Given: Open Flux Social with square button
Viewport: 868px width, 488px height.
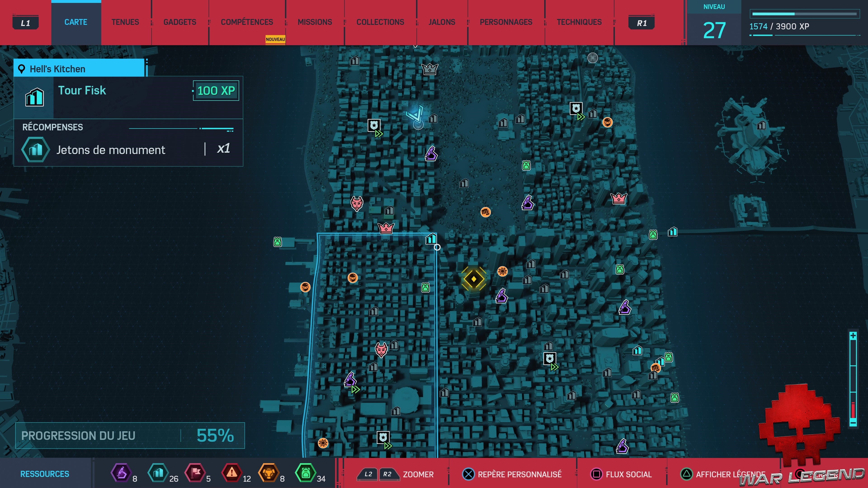Looking at the screenshot, I should click(596, 474).
